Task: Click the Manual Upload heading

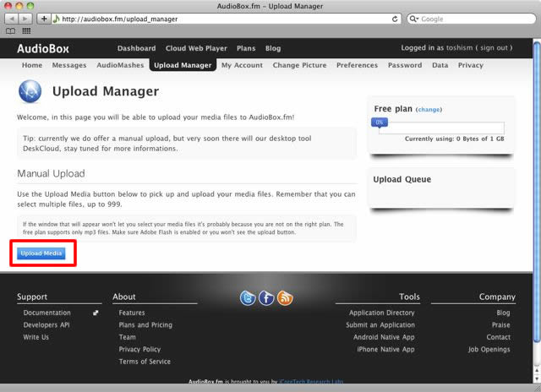Action: (x=51, y=173)
